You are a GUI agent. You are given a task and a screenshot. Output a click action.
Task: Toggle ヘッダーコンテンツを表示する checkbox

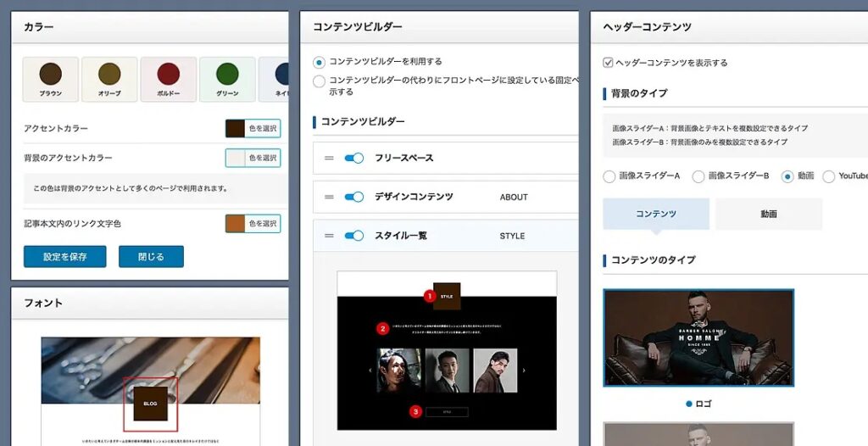tap(608, 63)
